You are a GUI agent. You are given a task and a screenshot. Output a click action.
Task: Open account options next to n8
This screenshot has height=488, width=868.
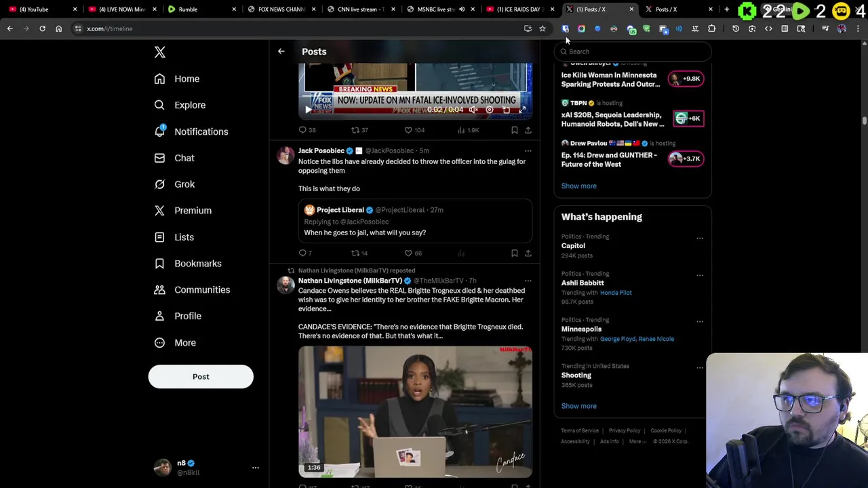[x=256, y=468]
